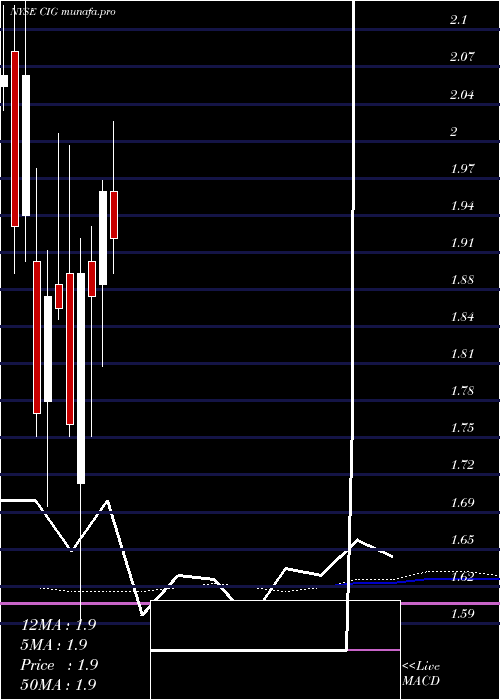Click the 1.78 price axis label

pos(462,391)
